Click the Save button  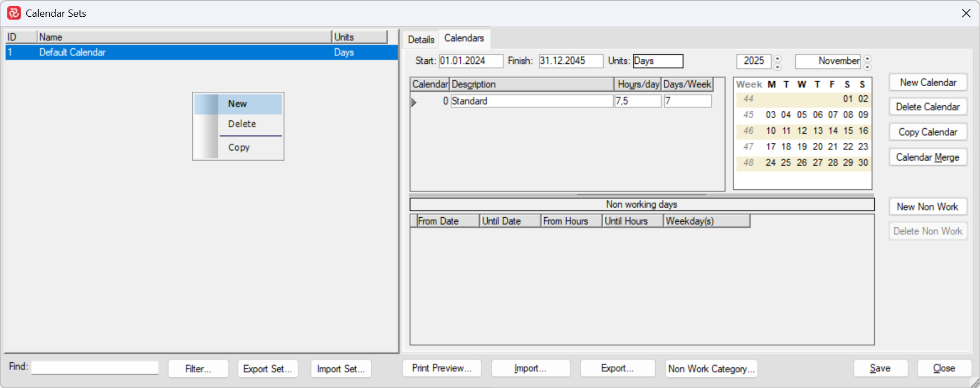[880, 368]
